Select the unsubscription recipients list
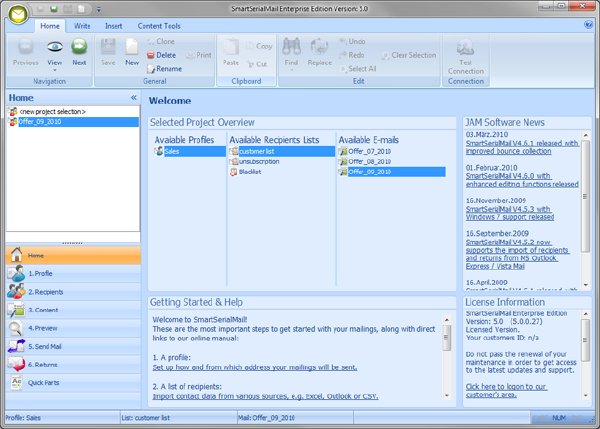600x429 pixels. [255, 161]
